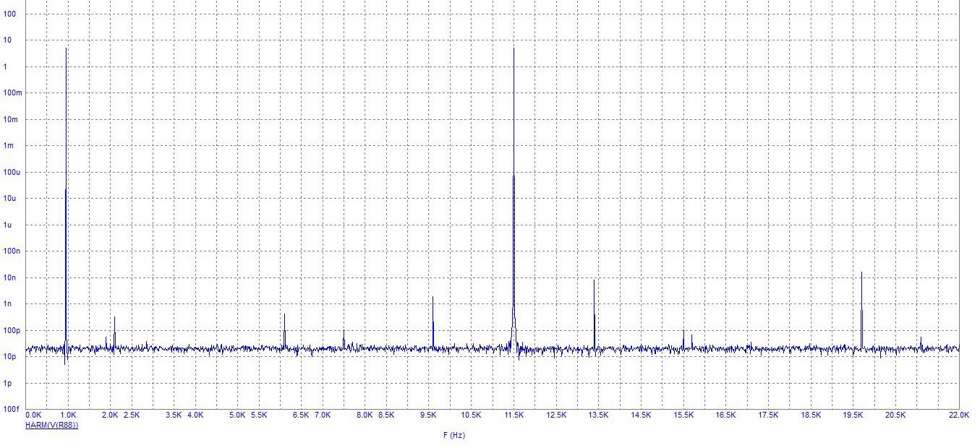The height and width of the screenshot is (448, 980).
Task: Click the 10m y-axis label
Action: (x=12, y=119)
